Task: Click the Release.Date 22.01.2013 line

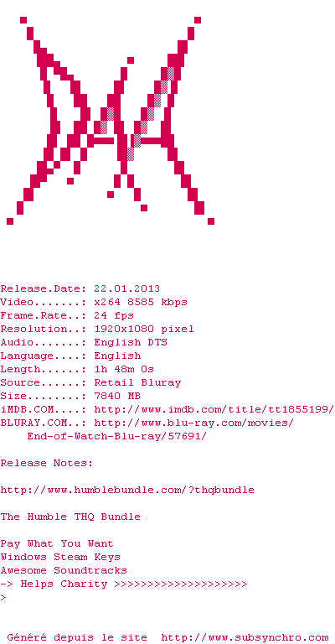Action: (x=80, y=288)
